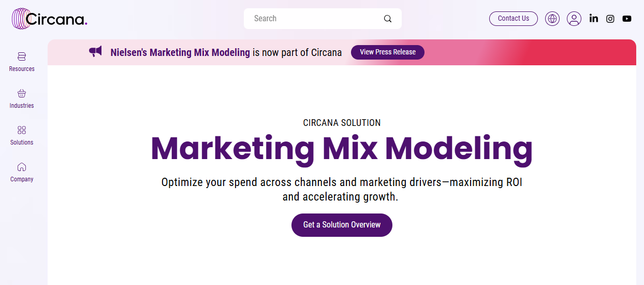Click Get a Solution Overview button
The width and height of the screenshot is (644, 285).
[x=342, y=225]
